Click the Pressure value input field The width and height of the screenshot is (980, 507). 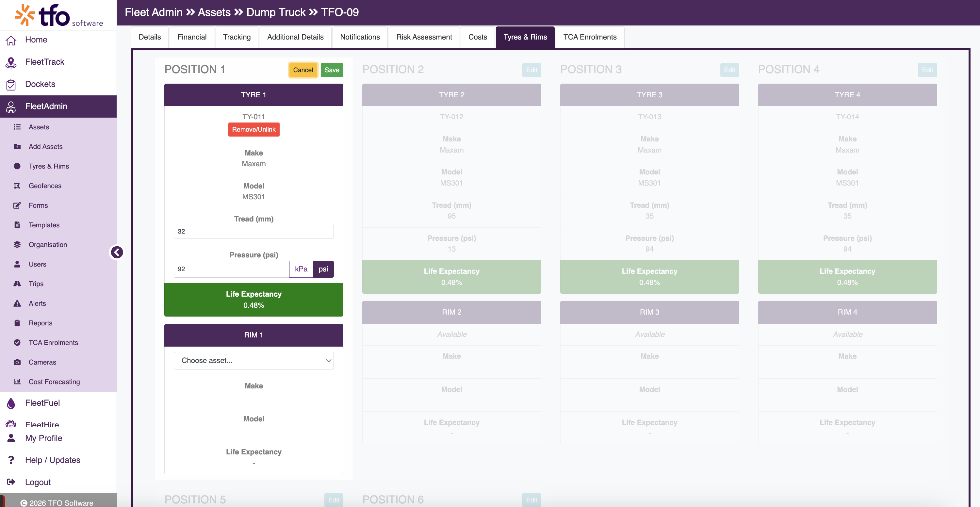(231, 269)
